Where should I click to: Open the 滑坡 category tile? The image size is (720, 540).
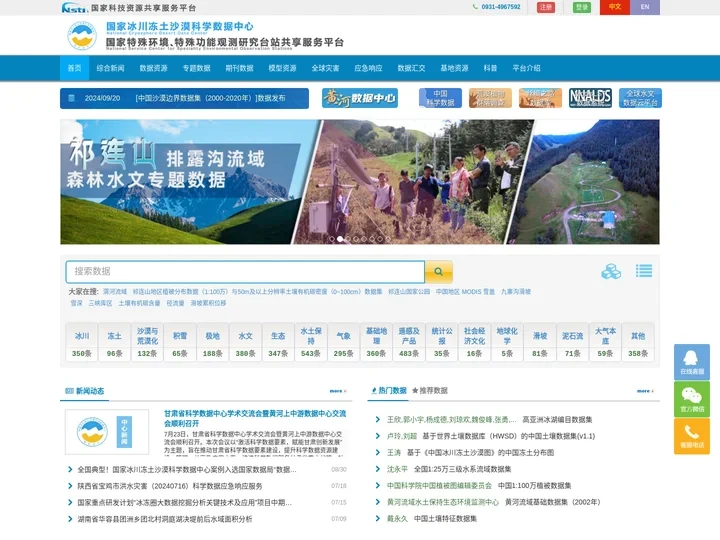tap(540, 342)
